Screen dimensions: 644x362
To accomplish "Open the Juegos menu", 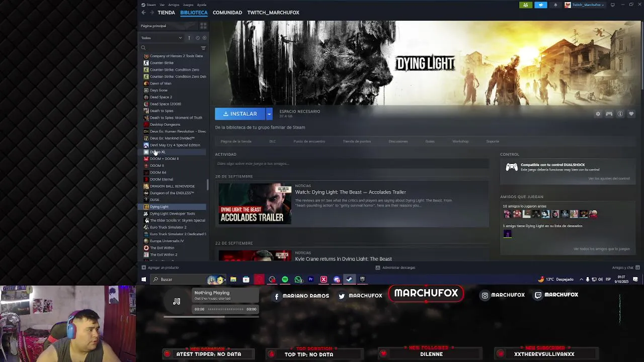I will click(188, 5).
